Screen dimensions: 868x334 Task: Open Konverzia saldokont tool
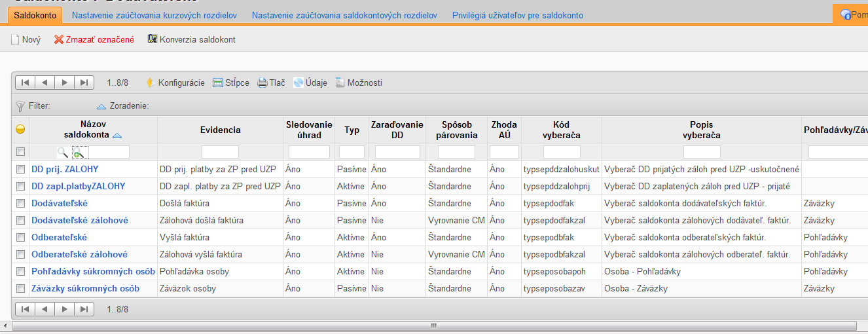[x=191, y=39]
